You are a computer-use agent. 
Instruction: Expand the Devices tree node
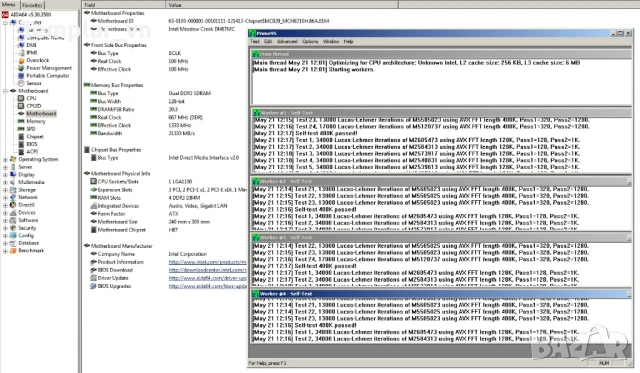pos(5,213)
